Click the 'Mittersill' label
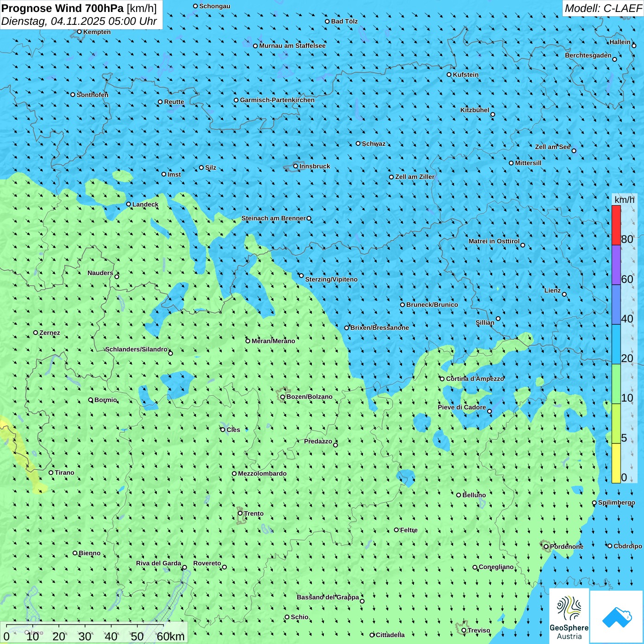644x644 pixels. [528, 163]
